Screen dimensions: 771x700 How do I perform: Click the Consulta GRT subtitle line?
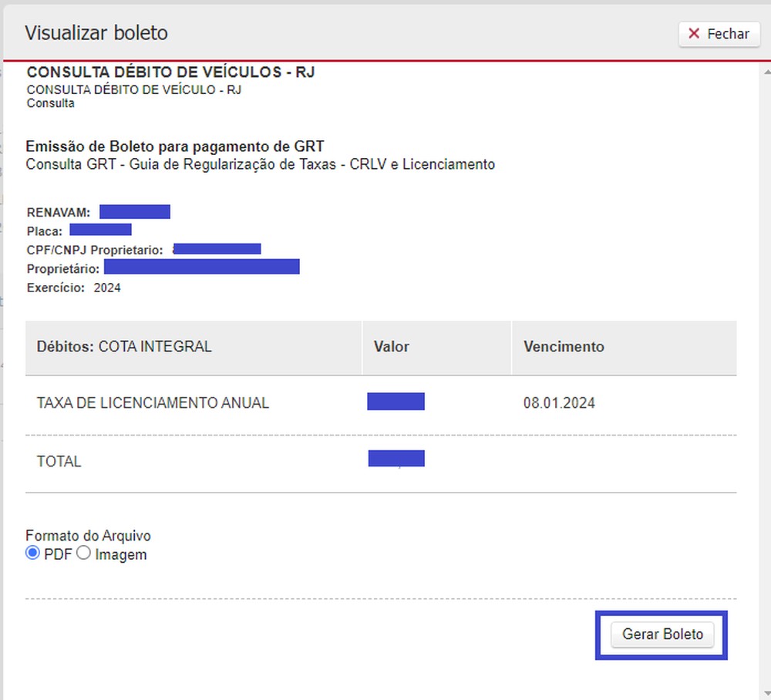(x=260, y=164)
